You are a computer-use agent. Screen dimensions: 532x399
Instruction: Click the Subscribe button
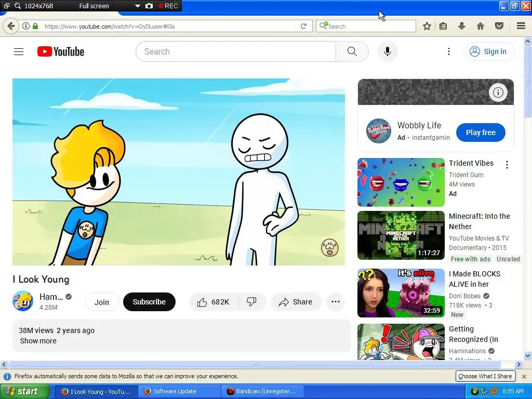coord(149,302)
